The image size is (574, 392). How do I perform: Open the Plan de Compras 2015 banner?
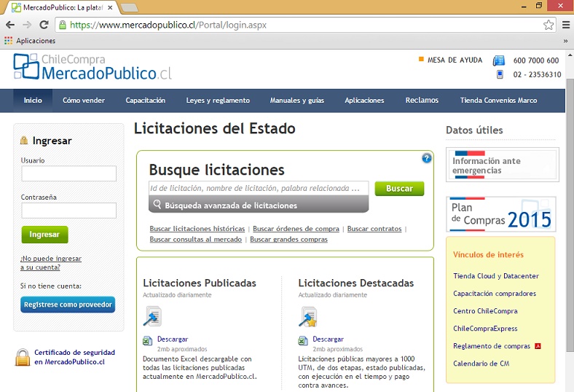[501, 214]
